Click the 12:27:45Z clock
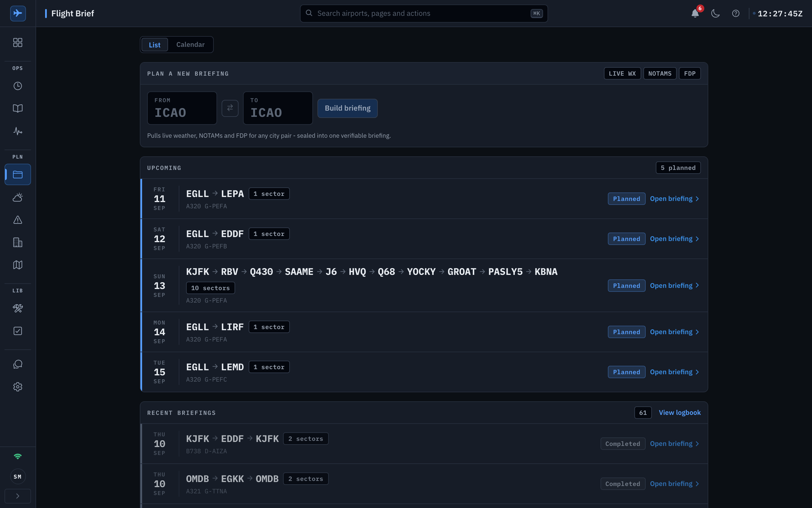 coord(780,14)
